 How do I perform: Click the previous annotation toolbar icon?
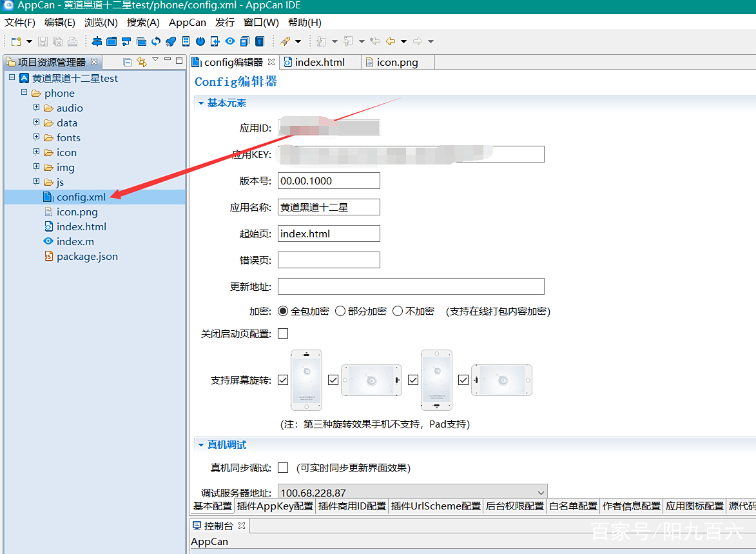348,41
